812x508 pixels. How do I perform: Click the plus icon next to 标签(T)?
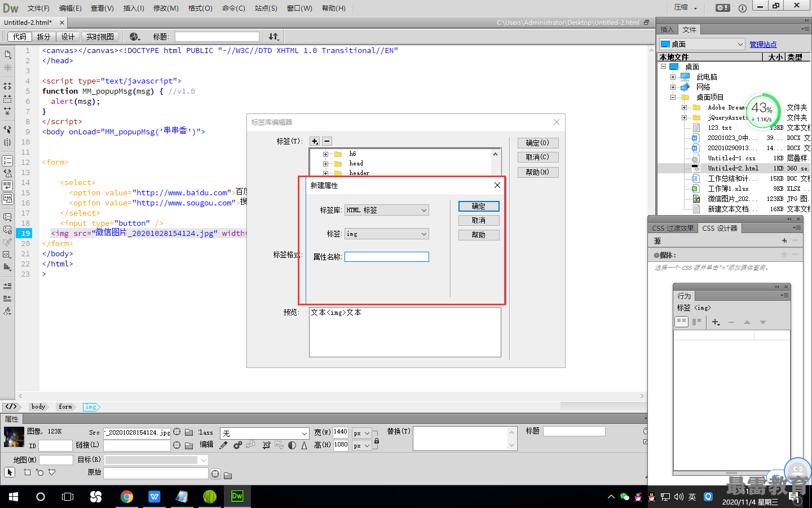click(x=315, y=141)
